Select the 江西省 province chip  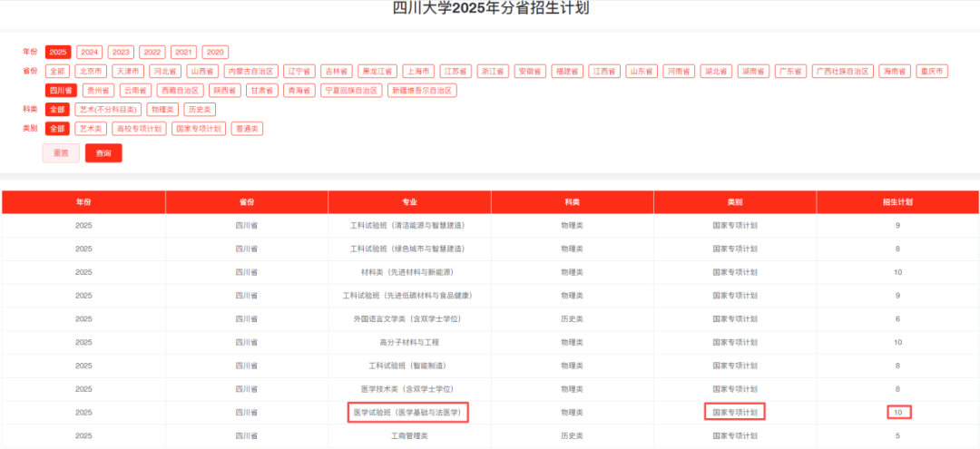point(604,71)
